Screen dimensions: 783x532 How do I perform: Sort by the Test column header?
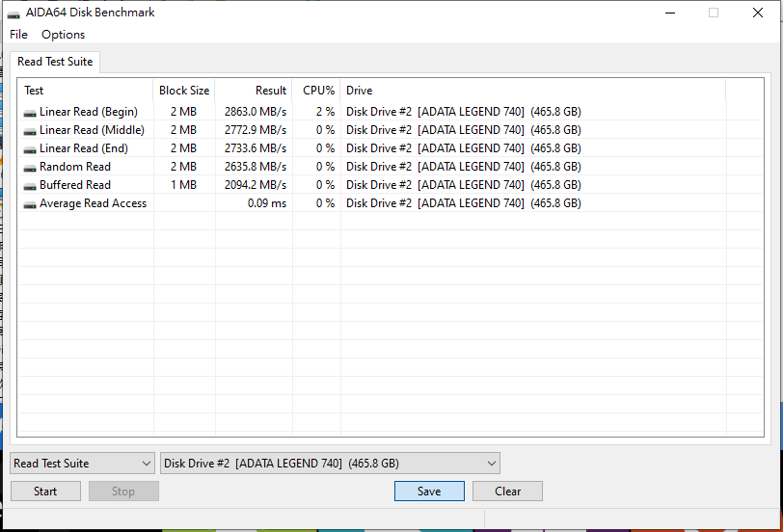click(x=86, y=91)
